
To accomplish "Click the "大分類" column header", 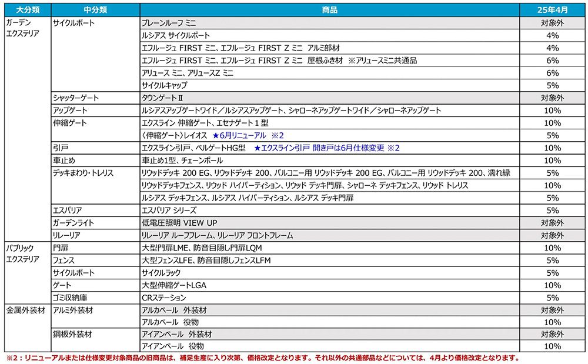I will tap(28, 10).
